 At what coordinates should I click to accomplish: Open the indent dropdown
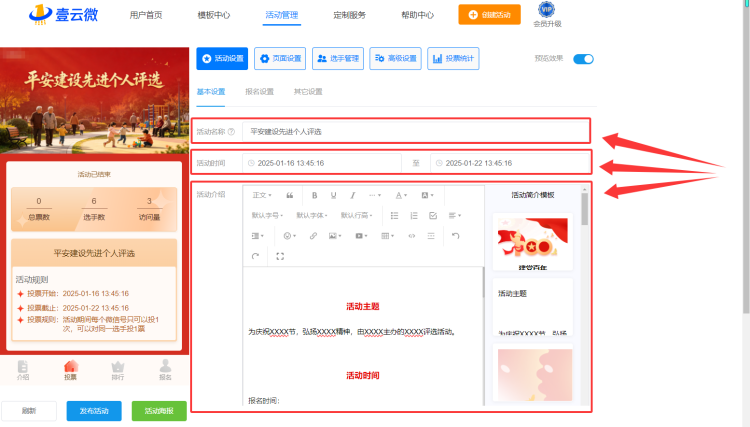257,236
